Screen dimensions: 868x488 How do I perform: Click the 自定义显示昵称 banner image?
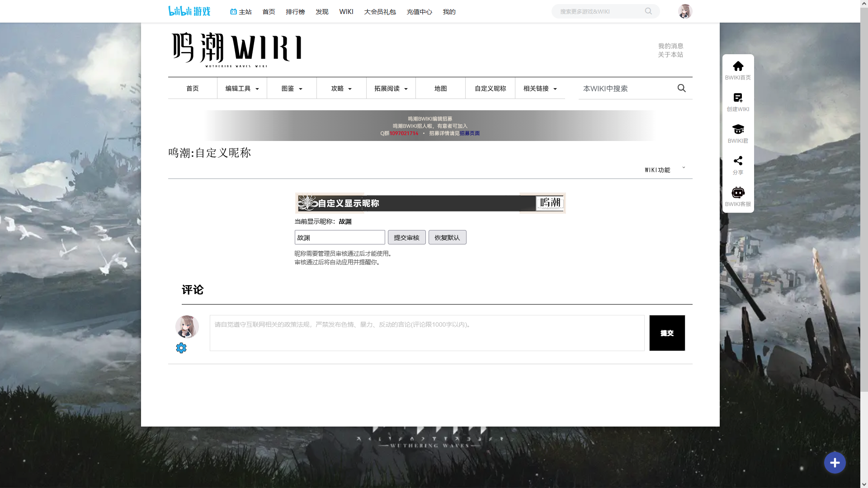430,203
